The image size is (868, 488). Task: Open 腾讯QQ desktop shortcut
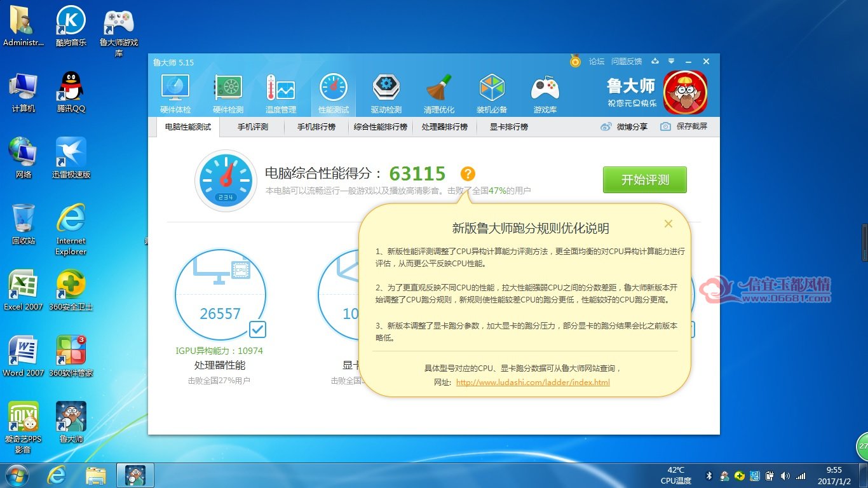pos(71,92)
